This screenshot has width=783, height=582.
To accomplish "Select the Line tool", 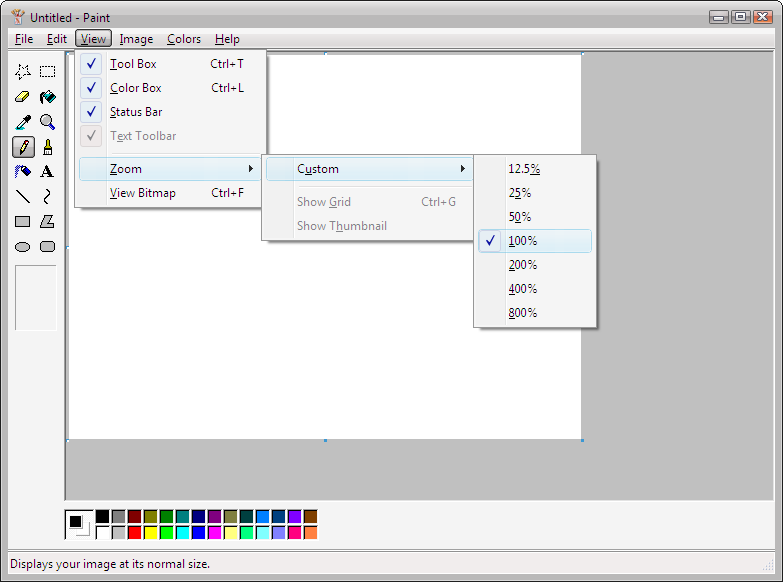I will 22,196.
